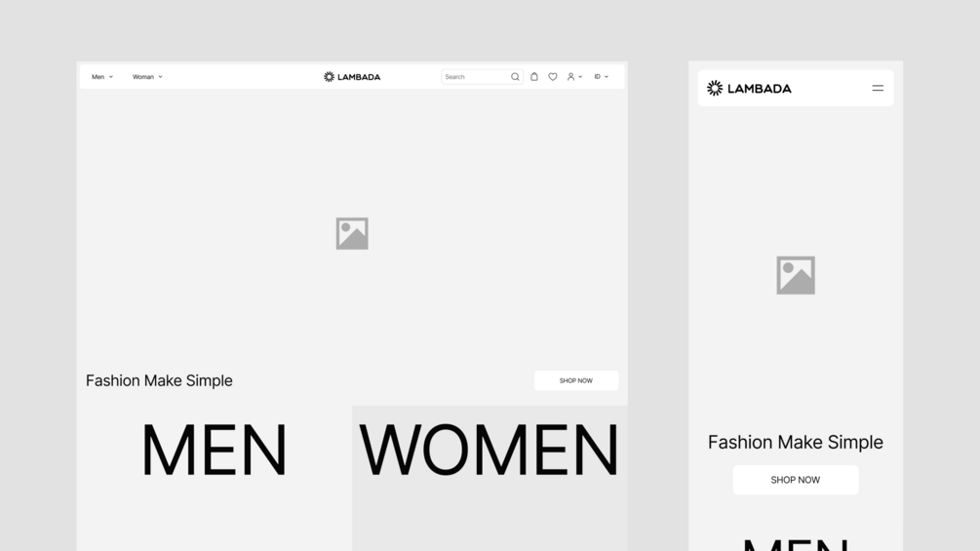Viewport: 980px width, 551px height.
Task: Open the shopping bag icon
Action: click(x=533, y=77)
